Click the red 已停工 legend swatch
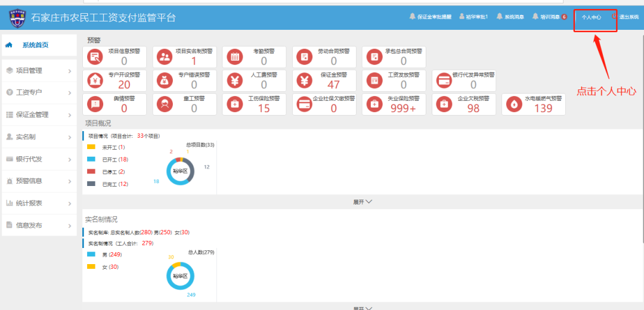This screenshot has width=644, height=310. (91, 171)
